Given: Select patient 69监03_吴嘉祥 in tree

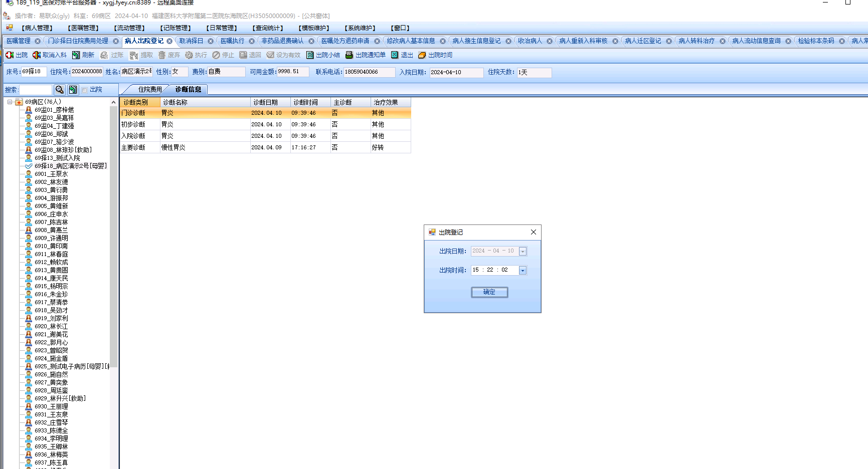Looking at the screenshot, I should pyautogui.click(x=54, y=118).
